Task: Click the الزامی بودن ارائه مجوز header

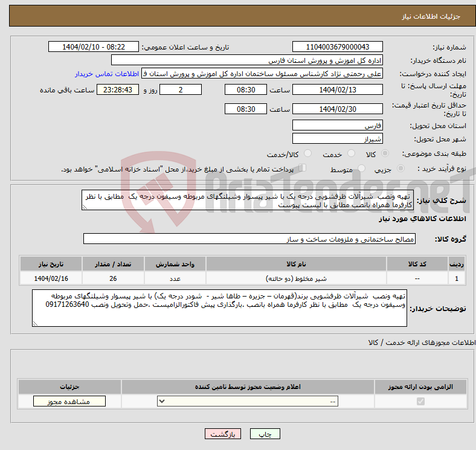Action: point(420,387)
